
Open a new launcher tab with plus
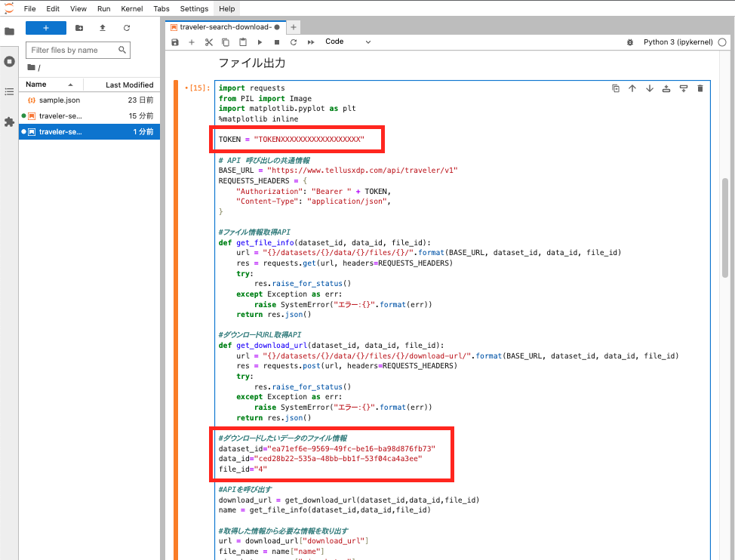(x=294, y=27)
